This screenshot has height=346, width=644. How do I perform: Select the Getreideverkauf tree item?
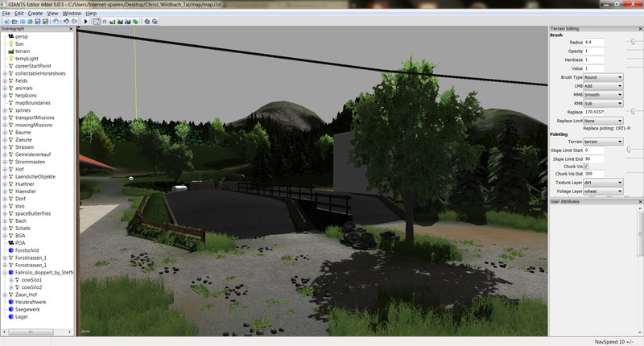(33, 154)
